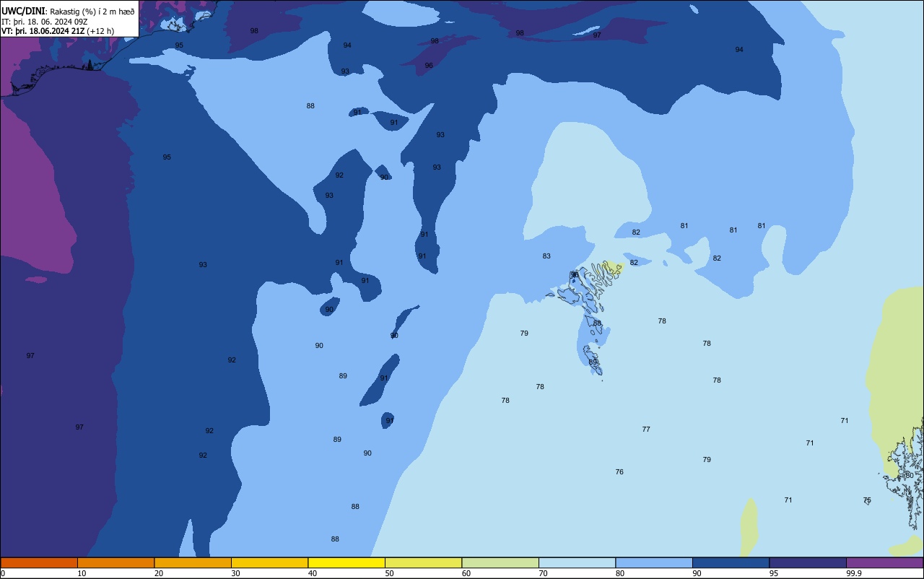Click the 10–20 orange legend swatch
Image resolution: width=924 pixels, height=579 pixels.
click(x=115, y=562)
